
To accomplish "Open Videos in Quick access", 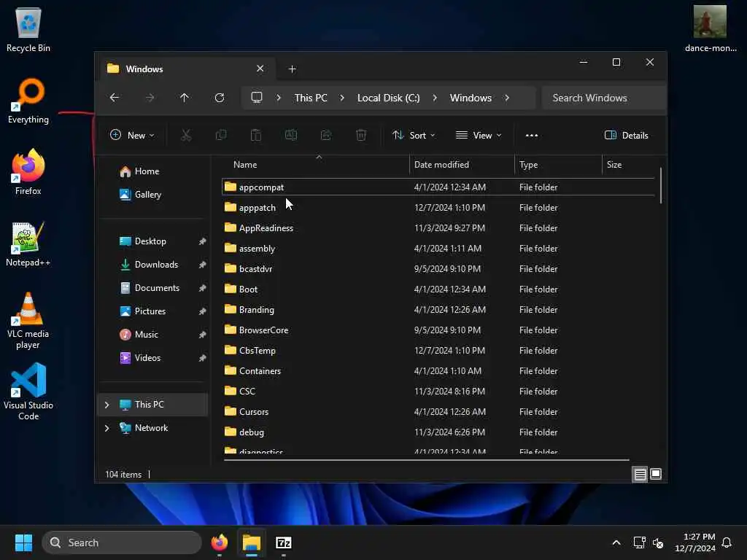I will point(154,358).
